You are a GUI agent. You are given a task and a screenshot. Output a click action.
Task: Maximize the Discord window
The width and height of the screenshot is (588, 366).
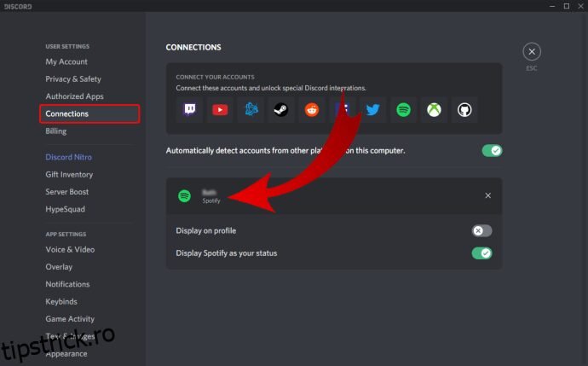pos(567,6)
